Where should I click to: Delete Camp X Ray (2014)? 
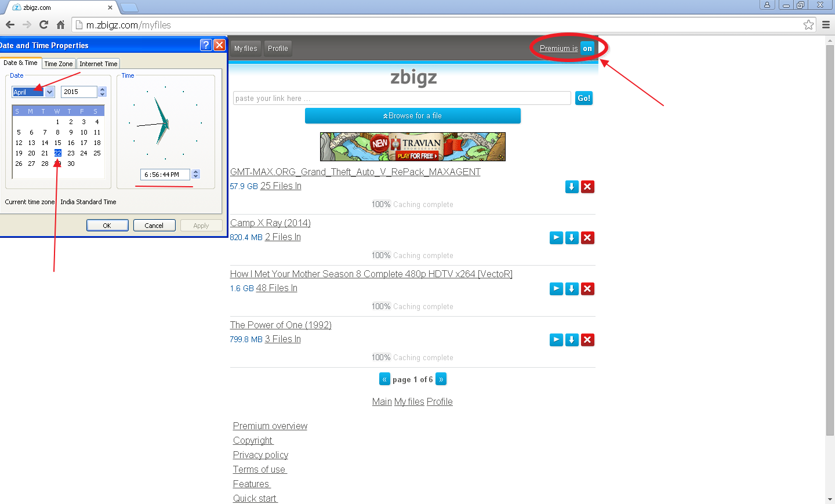pos(587,238)
